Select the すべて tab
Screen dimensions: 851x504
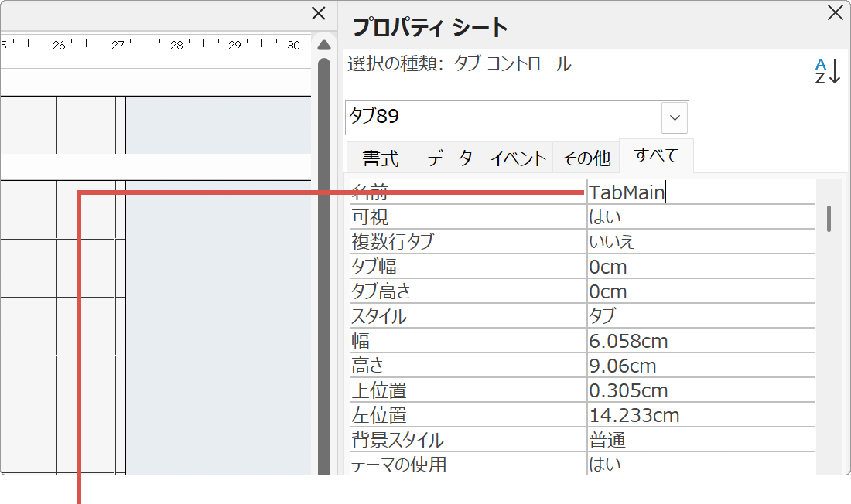tap(655, 155)
